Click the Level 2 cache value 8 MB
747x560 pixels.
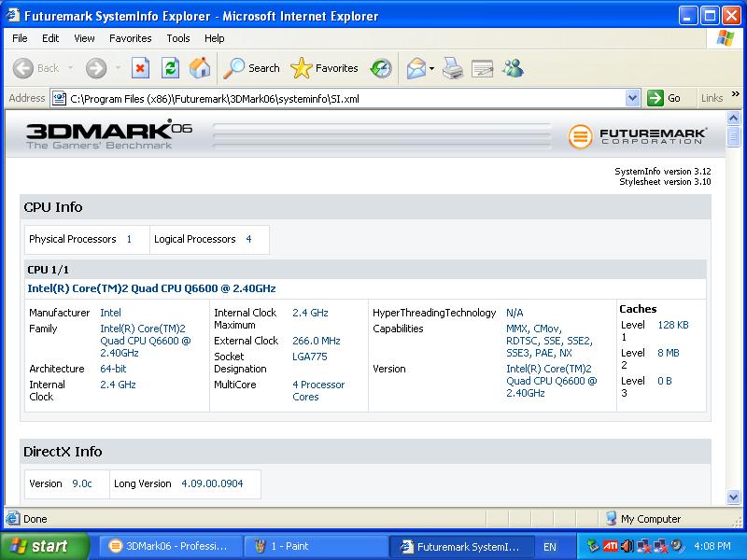(669, 353)
